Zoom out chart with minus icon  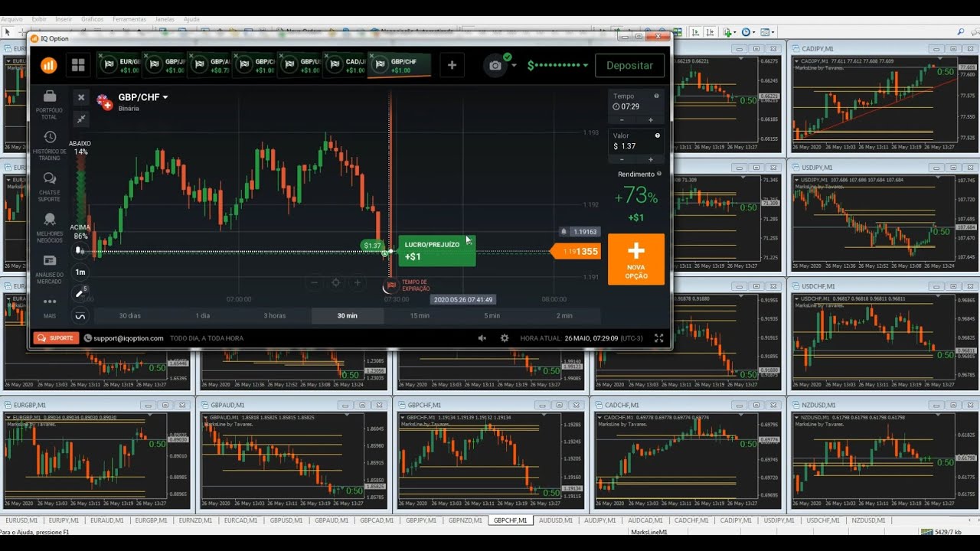(x=314, y=282)
